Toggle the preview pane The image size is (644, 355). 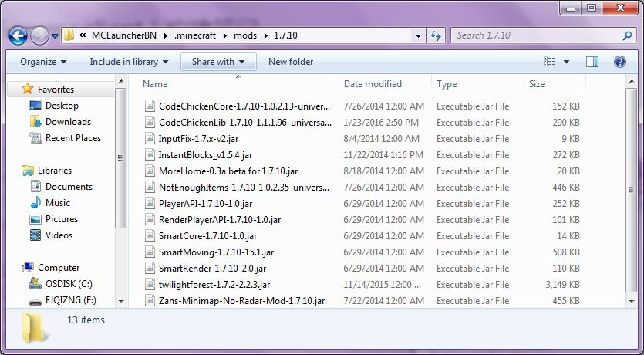tap(592, 62)
